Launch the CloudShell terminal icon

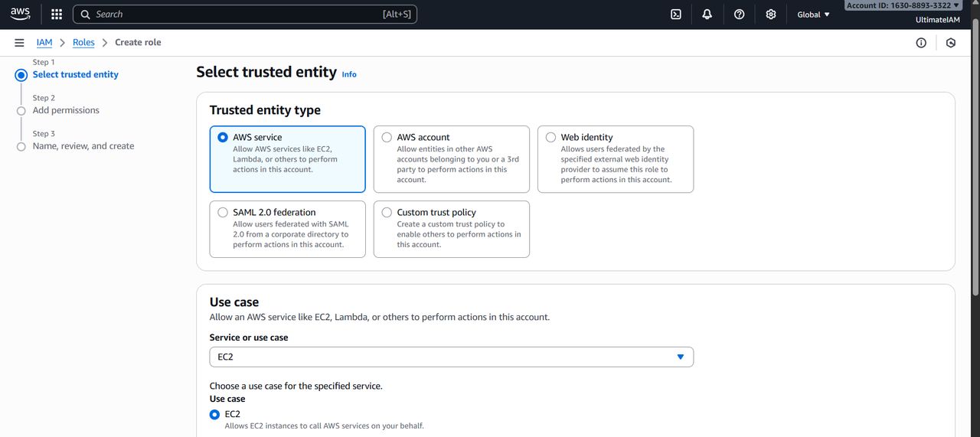pos(676,15)
